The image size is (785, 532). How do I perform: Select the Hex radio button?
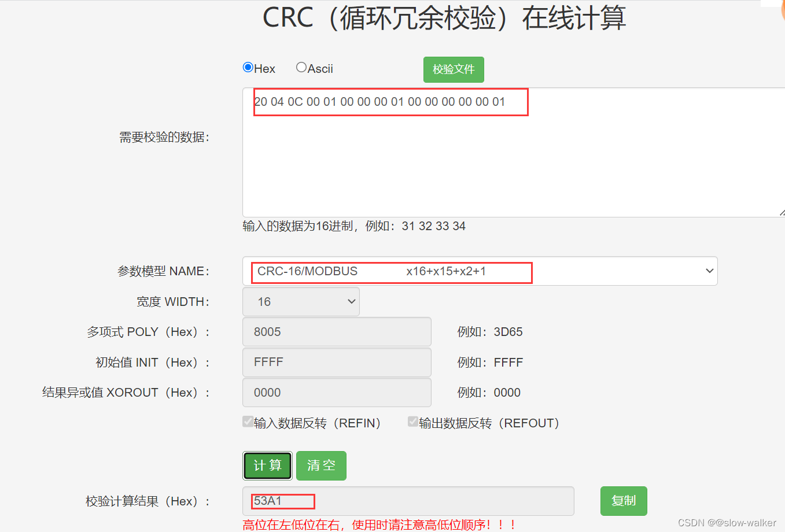248,67
